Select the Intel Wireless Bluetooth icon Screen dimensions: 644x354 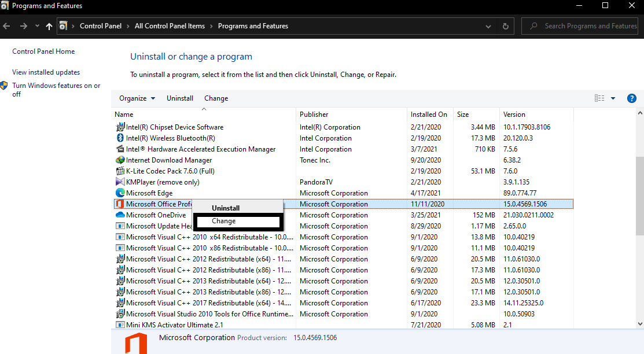point(120,138)
